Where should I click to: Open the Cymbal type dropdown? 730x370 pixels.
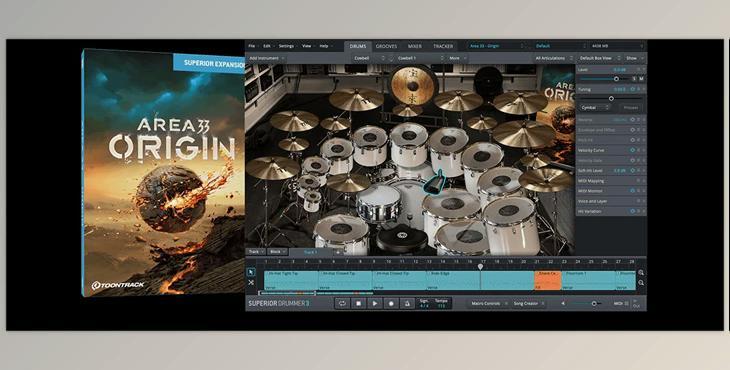[595, 108]
